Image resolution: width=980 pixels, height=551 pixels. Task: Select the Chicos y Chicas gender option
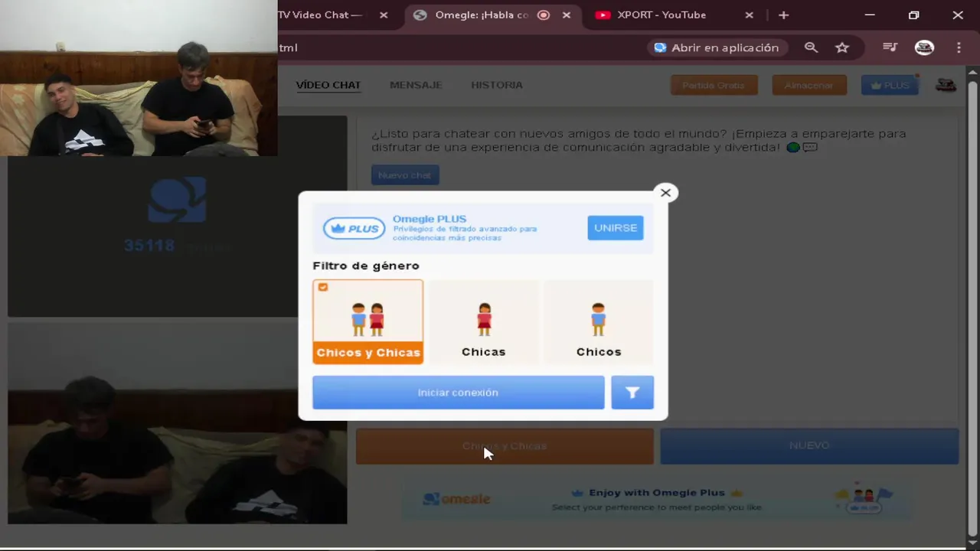367,321
